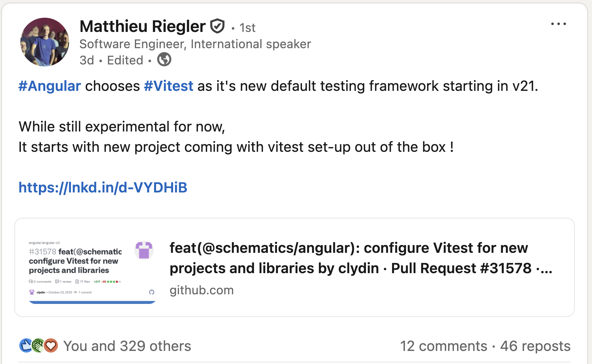Open Matthieu Riegler's profile photo
This screenshot has height=364, width=592.
click(x=45, y=42)
